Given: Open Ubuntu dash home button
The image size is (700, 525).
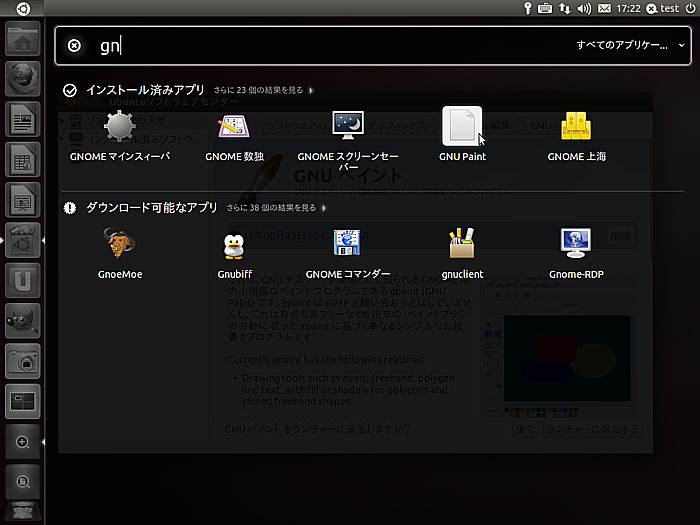Looking at the screenshot, I should pos(23,8).
